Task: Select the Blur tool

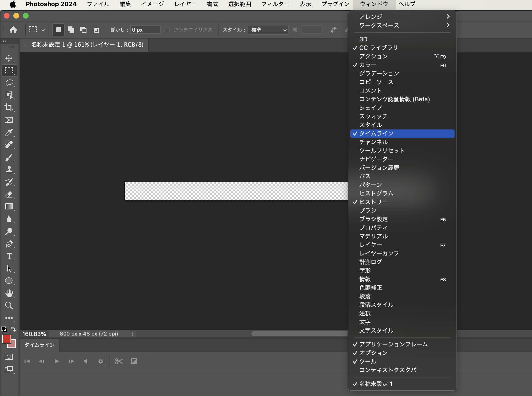Action: pos(9,219)
